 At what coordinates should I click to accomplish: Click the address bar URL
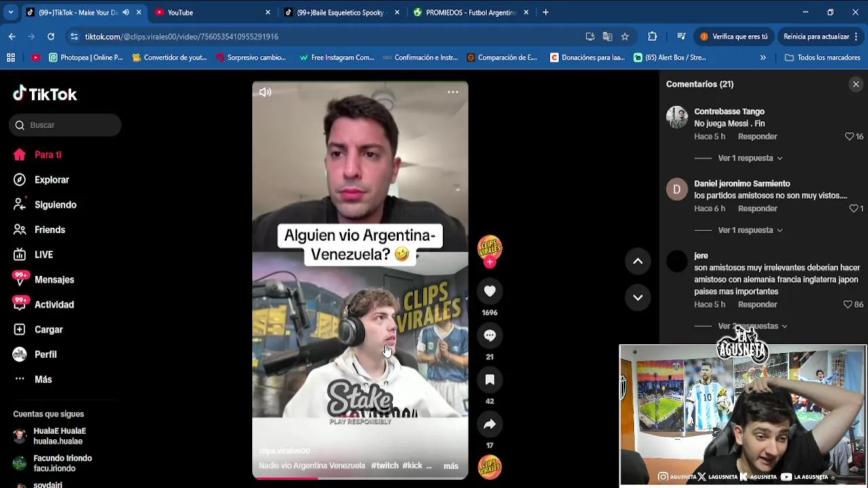pyautogui.click(x=182, y=37)
